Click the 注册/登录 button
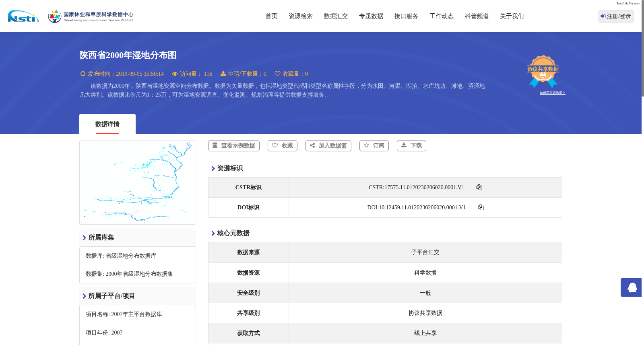This screenshot has width=644, height=345. coord(616,16)
